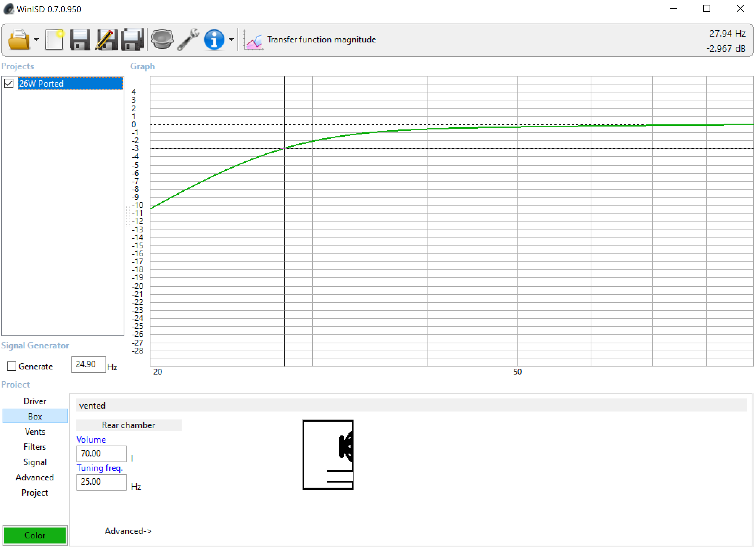Switch to the Advanced tab
Viewport: 756px width, 550px height.
[35, 477]
